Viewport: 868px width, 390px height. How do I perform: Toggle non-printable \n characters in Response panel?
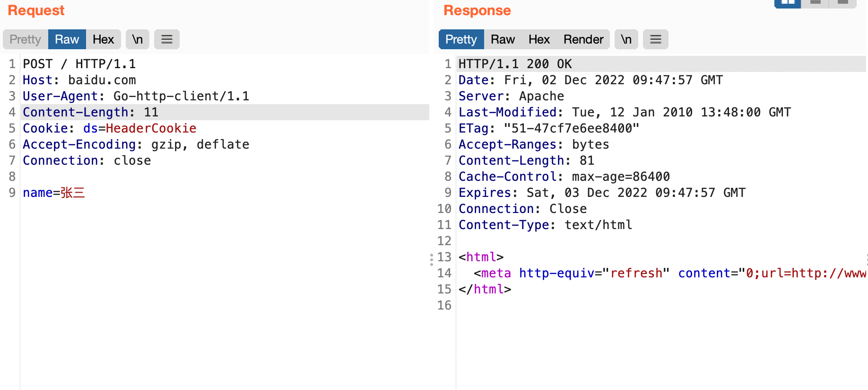[x=626, y=39]
